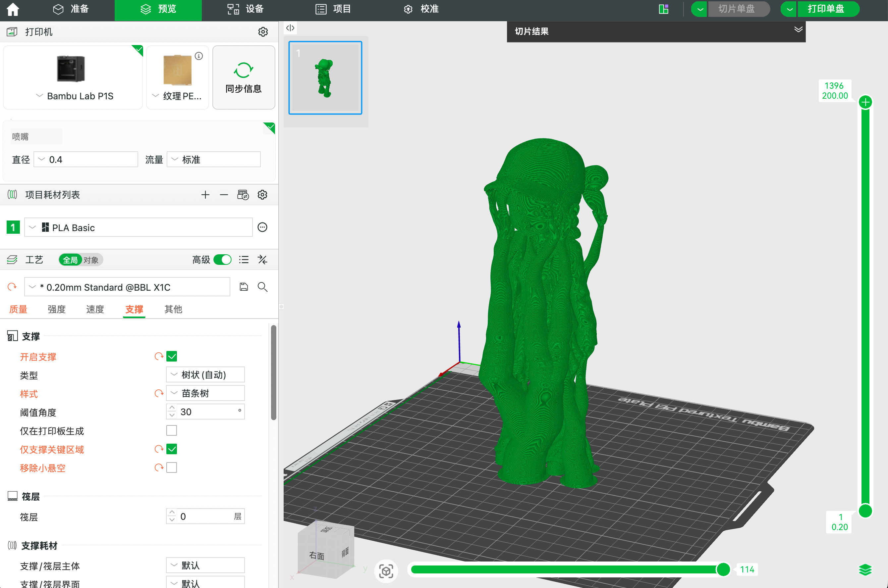Reset the process preset icon
Image resolution: width=888 pixels, height=588 pixels.
12,287
